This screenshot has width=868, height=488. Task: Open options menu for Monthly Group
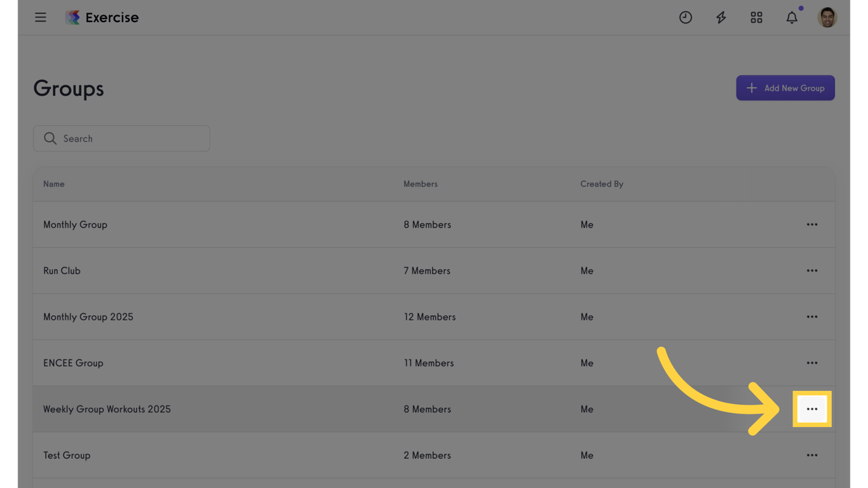(812, 224)
